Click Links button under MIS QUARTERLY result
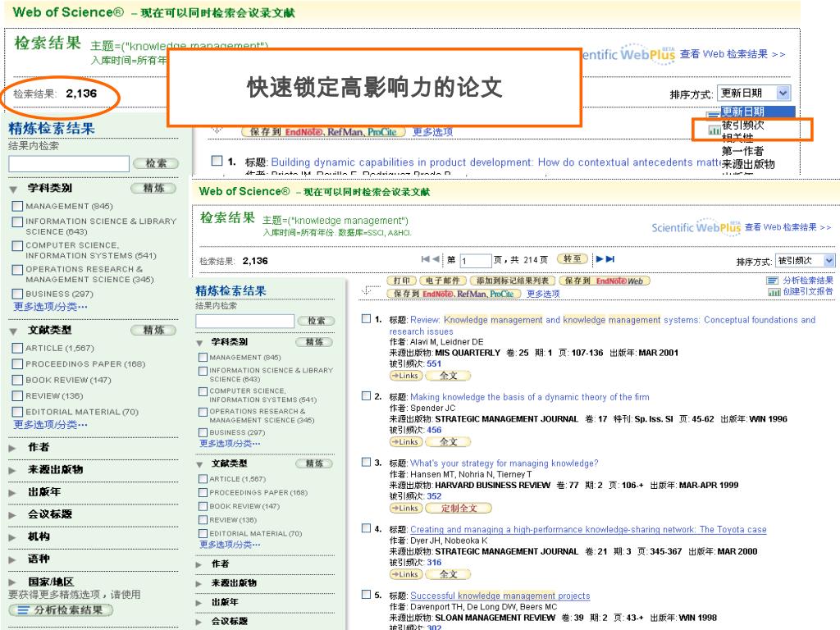The width and height of the screenshot is (840, 630). click(406, 376)
